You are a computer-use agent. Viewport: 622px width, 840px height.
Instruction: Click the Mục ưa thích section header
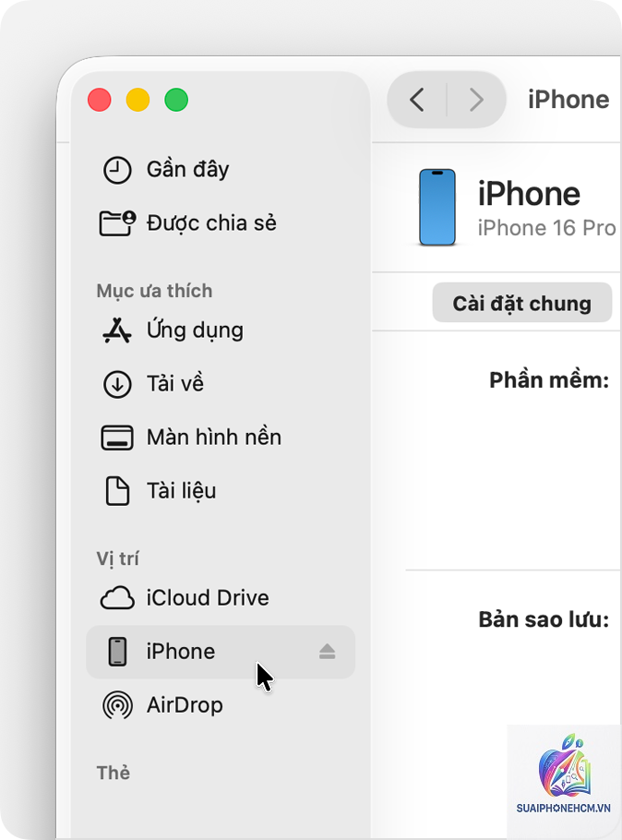(154, 291)
